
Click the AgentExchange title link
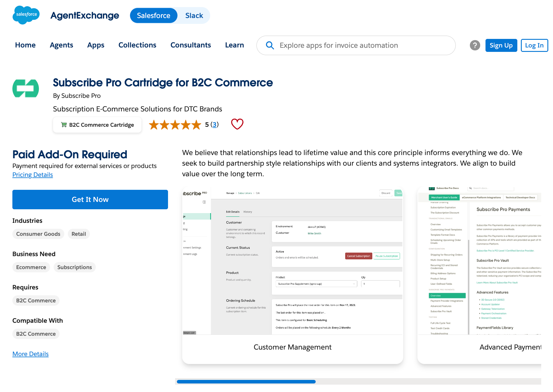[85, 16]
